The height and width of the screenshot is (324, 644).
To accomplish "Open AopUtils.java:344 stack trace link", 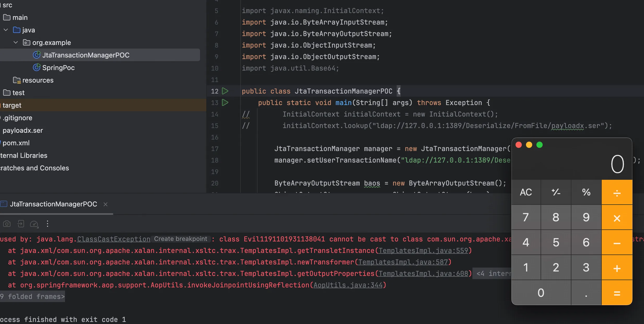I will point(348,285).
